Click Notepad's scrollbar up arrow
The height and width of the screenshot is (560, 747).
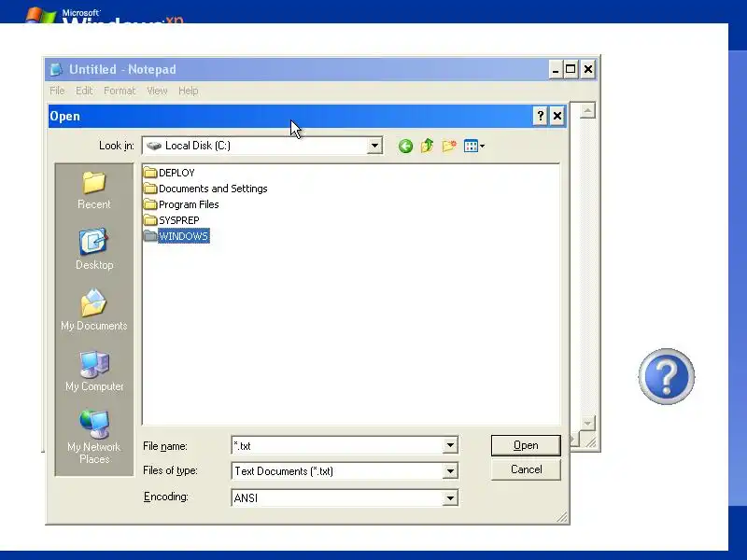click(x=587, y=110)
